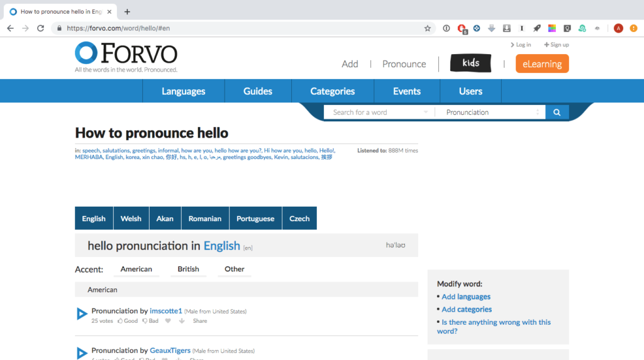The height and width of the screenshot is (360, 644).
Task: Filter by British accent
Action: [189, 270]
